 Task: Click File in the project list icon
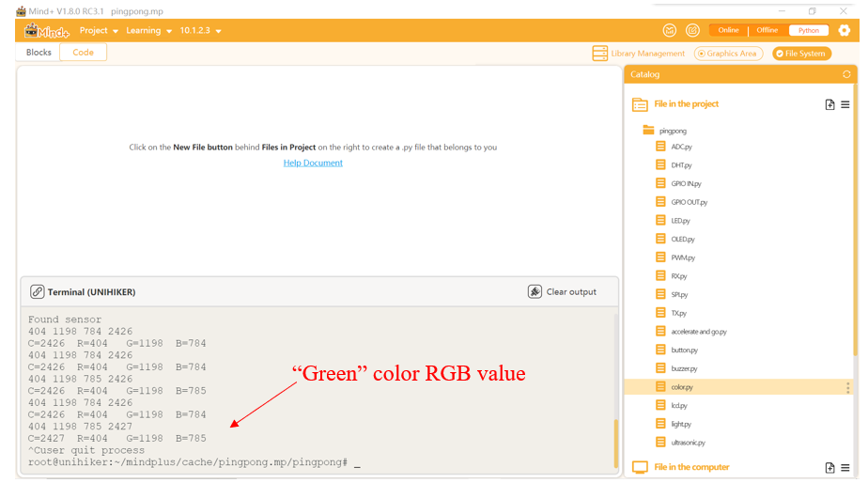tap(640, 104)
